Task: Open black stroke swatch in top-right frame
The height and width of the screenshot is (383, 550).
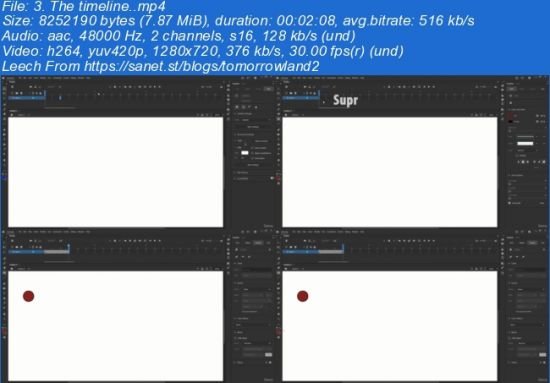Action: point(511,121)
